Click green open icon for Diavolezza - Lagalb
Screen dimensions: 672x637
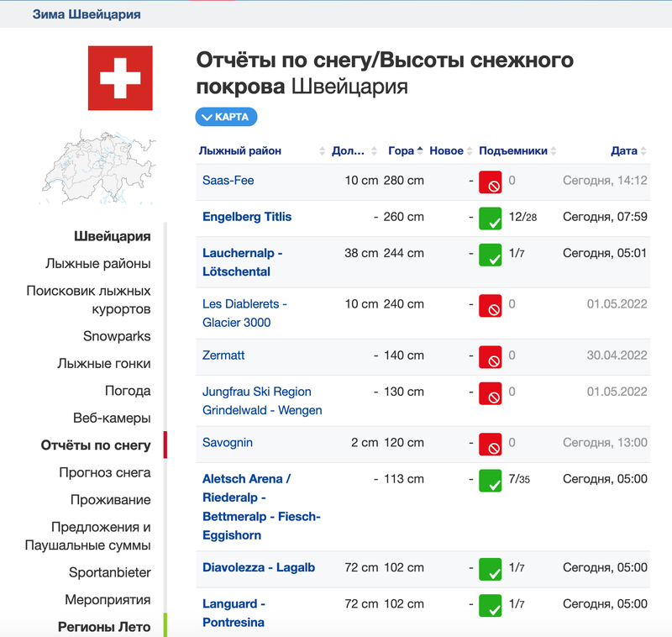(x=491, y=569)
